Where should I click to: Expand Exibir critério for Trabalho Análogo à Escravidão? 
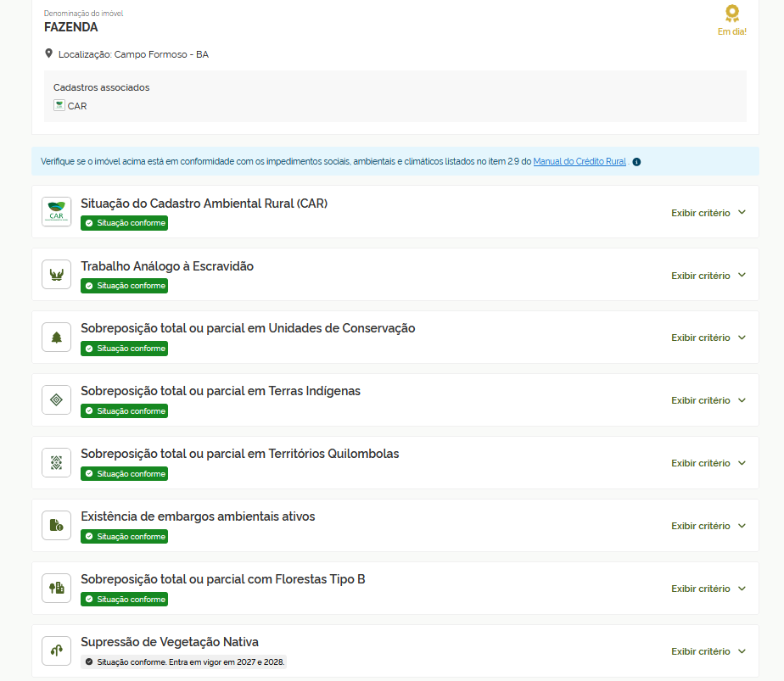[x=708, y=276]
